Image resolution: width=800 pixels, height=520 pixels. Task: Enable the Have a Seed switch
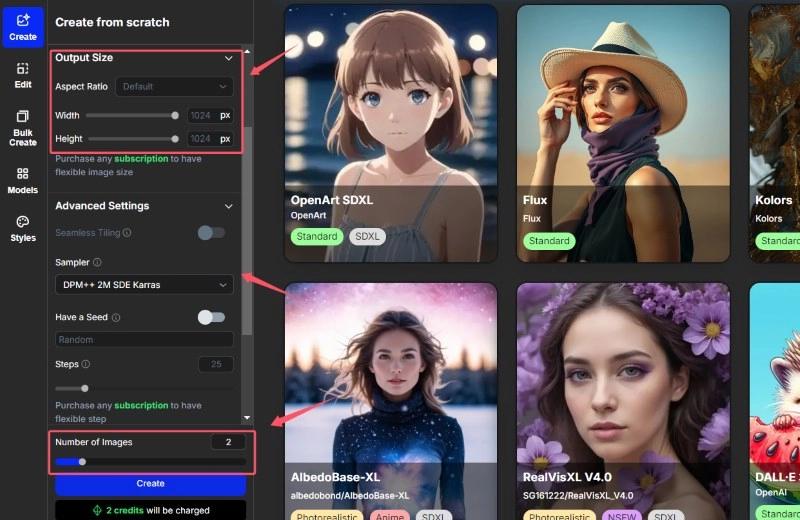[x=210, y=317]
